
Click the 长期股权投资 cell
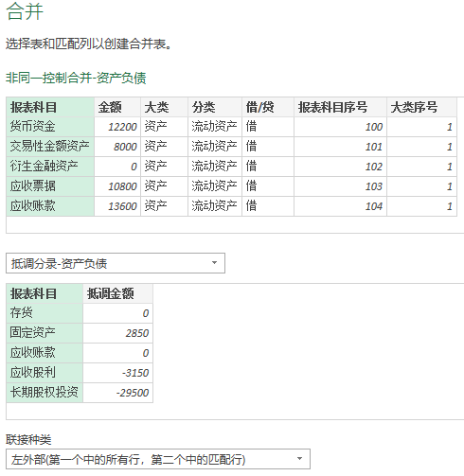(45, 393)
